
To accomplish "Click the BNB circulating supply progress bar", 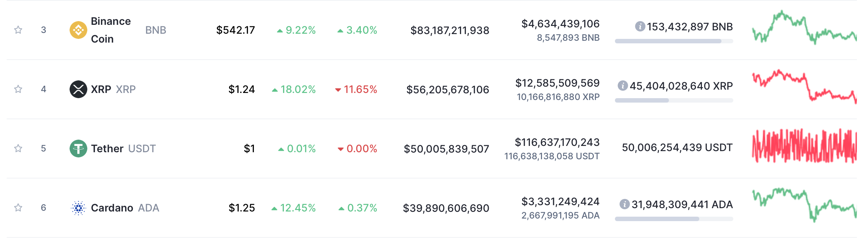I will click(x=674, y=41).
